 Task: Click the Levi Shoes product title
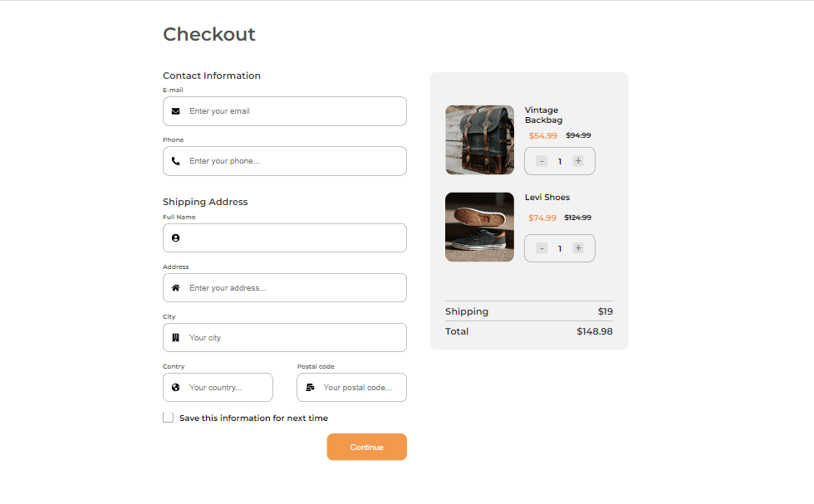pos(547,198)
